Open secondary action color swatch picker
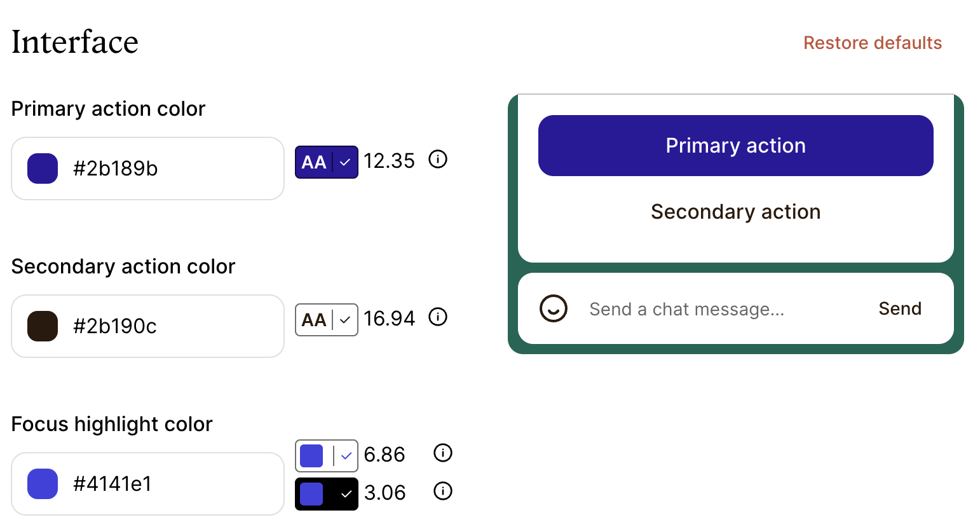 pos(43,326)
